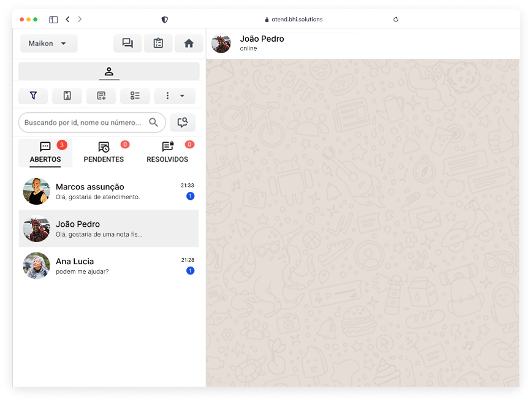Screen dimensions: 532x402
Task: Switch to the Pendentes tab
Action: pos(104,153)
